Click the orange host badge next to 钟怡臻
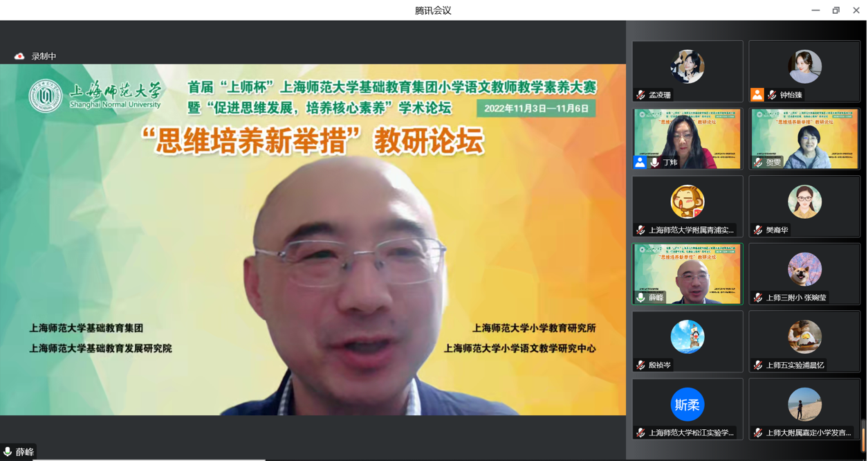Viewport: 868px width, 461px height. [757, 95]
